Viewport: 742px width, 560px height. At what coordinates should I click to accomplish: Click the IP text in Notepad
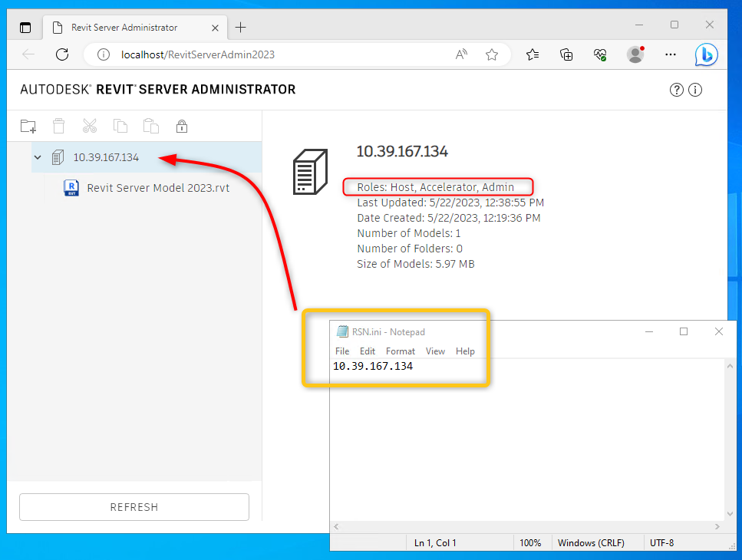[373, 366]
